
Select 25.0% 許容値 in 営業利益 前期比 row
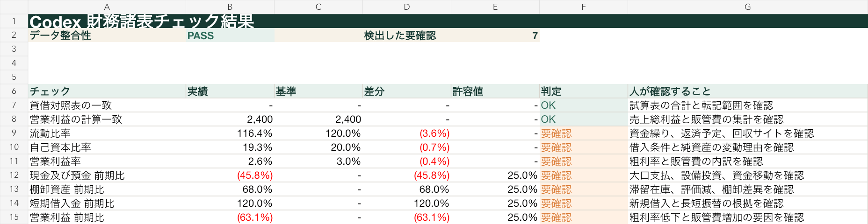click(495, 217)
